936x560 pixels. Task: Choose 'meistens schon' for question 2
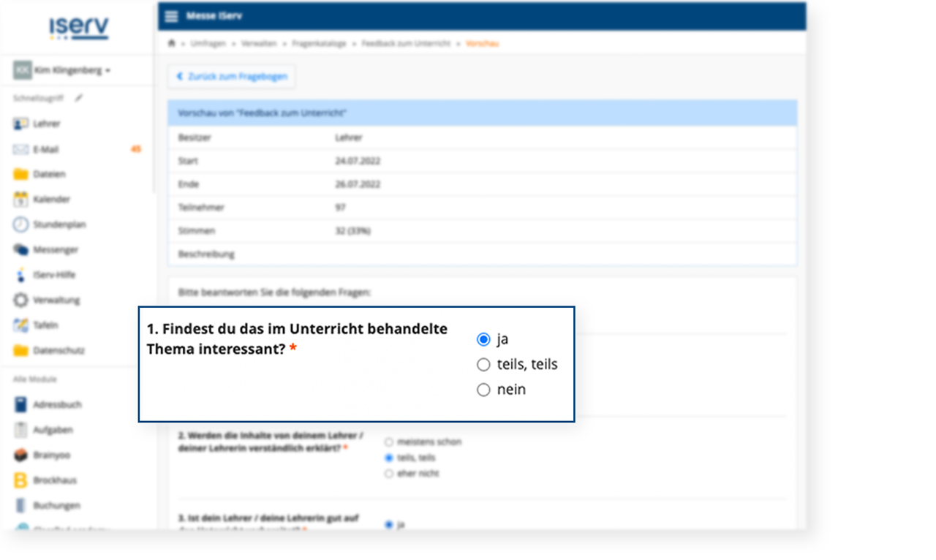coord(389,442)
